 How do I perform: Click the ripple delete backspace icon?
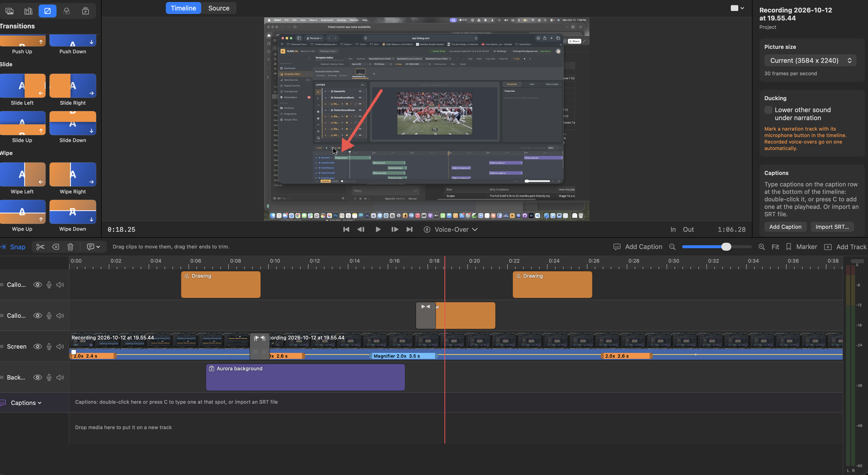pos(56,247)
